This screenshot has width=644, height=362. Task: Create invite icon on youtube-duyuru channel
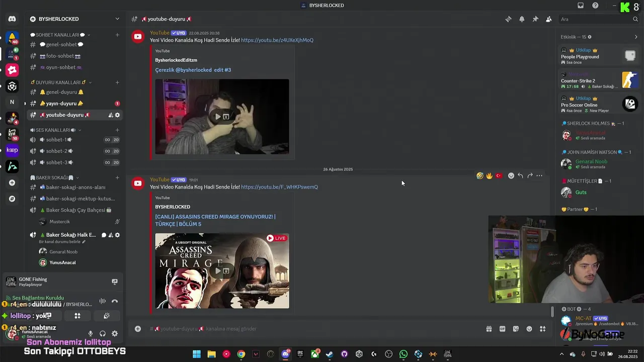(110, 115)
